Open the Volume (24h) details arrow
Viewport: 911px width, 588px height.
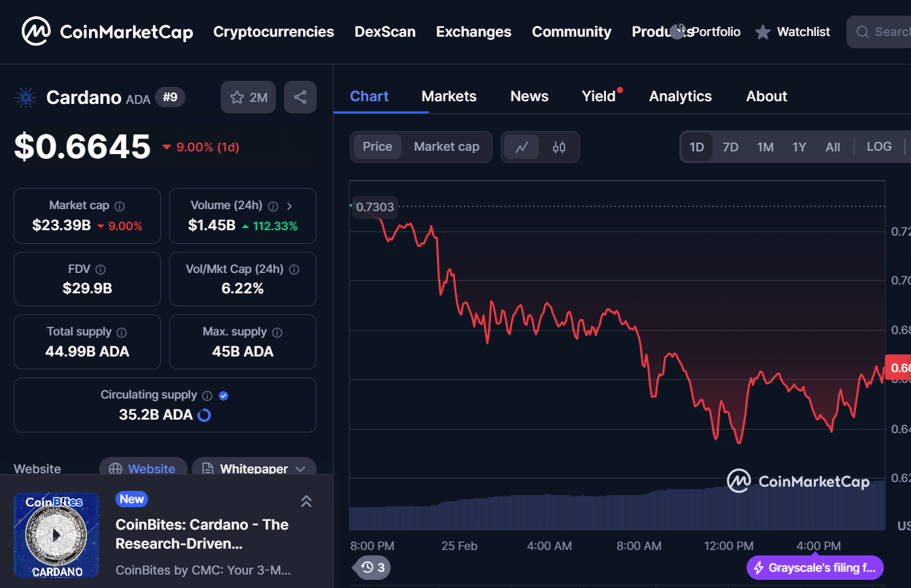point(290,206)
